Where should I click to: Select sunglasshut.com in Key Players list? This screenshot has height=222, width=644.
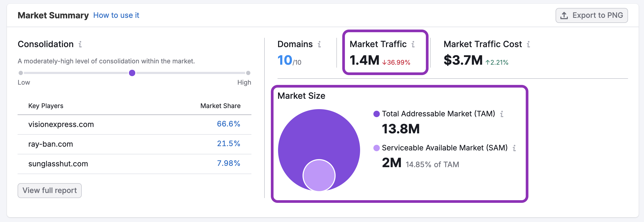[58, 164]
